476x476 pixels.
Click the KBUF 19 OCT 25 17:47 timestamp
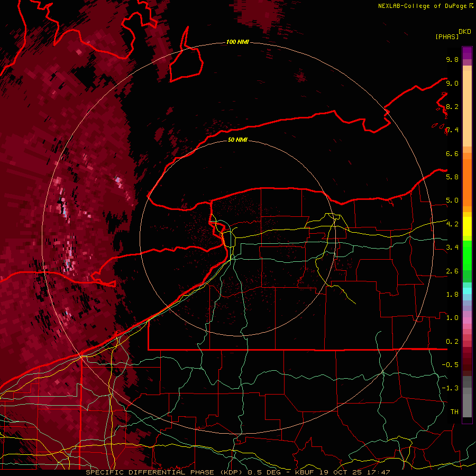point(342,472)
